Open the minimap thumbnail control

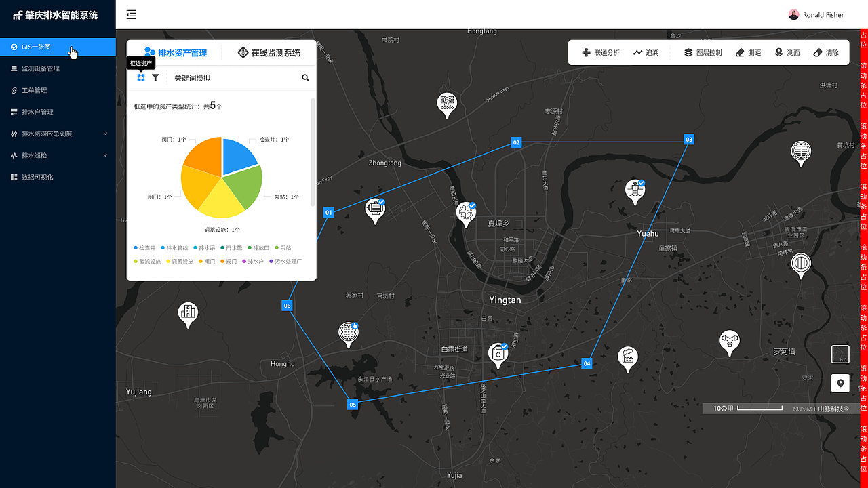point(840,354)
